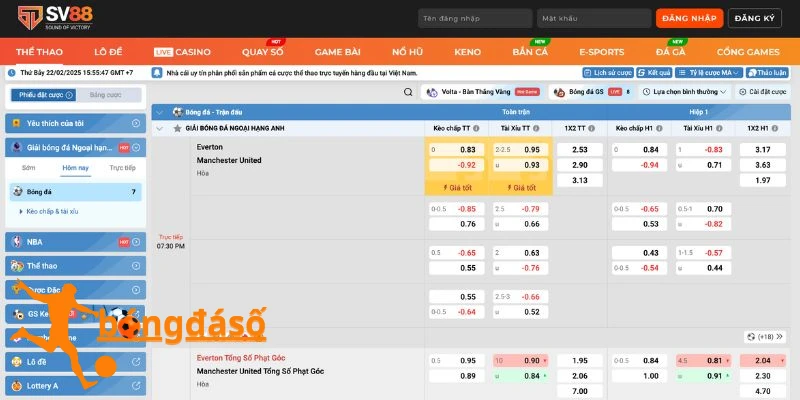800x400 pixels.
Task: Click the football icon in Trận đấu header
Action: [178, 112]
